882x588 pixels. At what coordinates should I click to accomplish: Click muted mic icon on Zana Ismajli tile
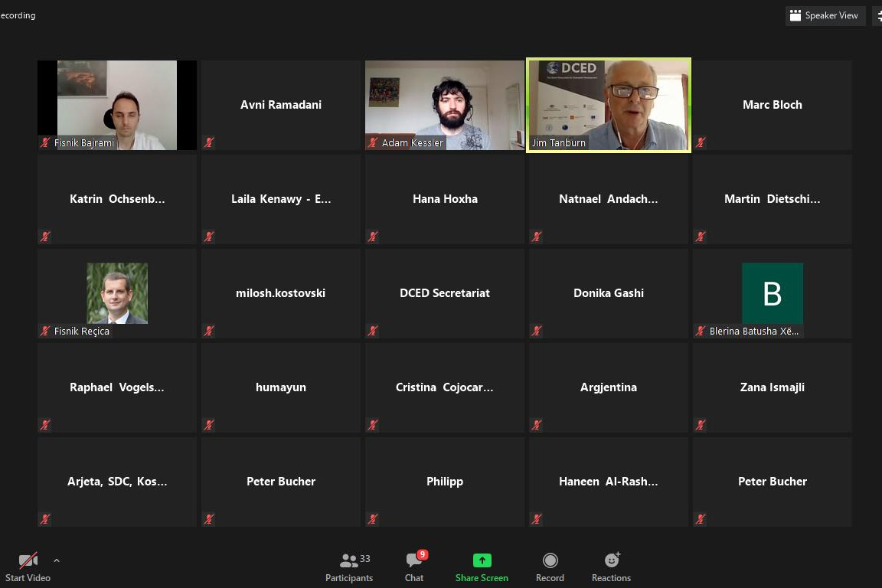tap(701, 425)
